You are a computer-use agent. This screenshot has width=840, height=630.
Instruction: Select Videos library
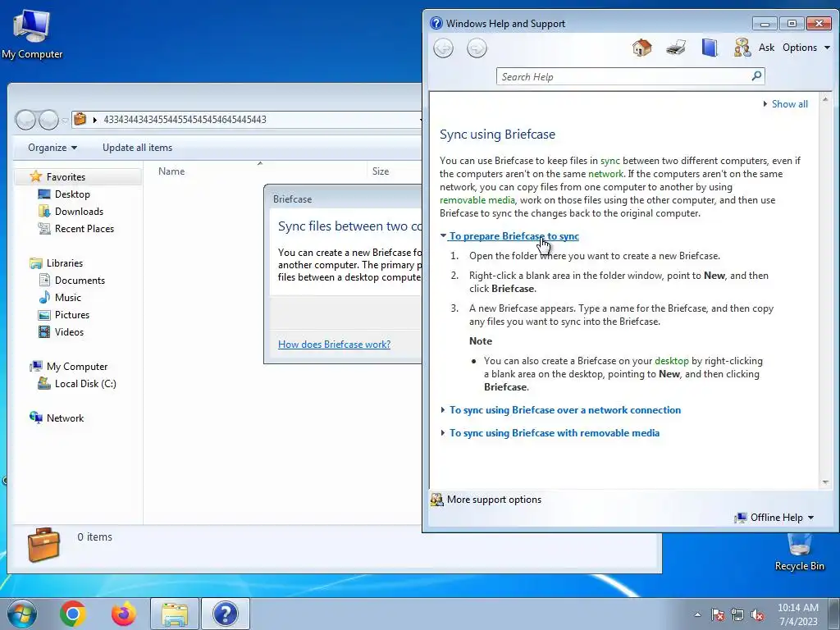click(69, 332)
